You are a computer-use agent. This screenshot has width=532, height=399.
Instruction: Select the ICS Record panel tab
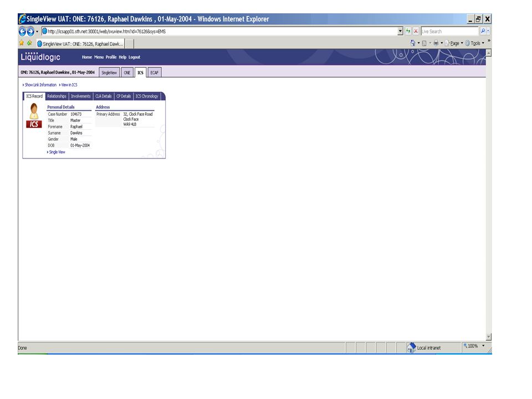pyautogui.click(x=34, y=96)
